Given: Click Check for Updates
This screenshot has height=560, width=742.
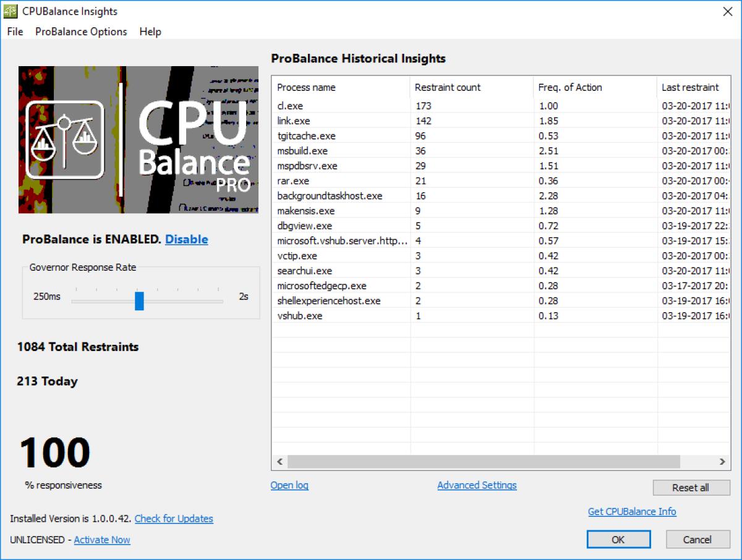Looking at the screenshot, I should pyautogui.click(x=173, y=519).
